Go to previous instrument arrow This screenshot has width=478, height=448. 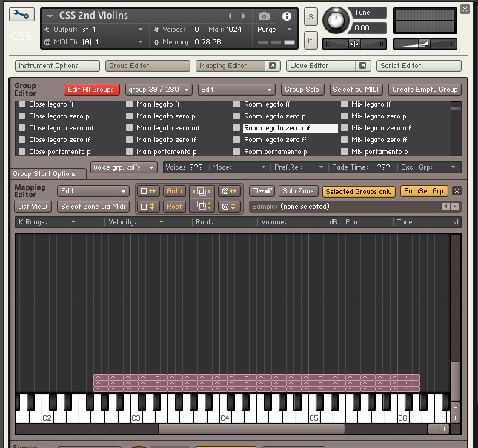(230, 16)
